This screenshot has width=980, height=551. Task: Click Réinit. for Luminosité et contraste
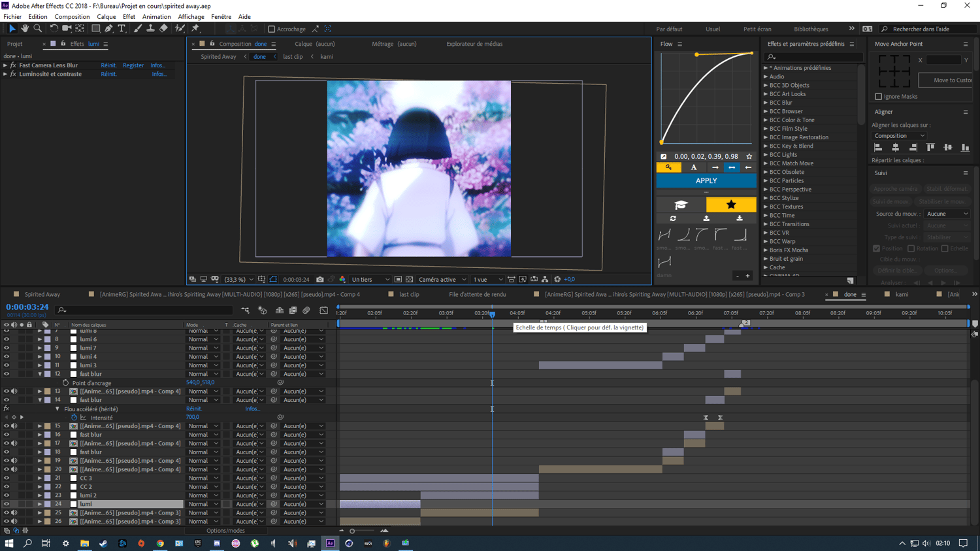tap(108, 74)
